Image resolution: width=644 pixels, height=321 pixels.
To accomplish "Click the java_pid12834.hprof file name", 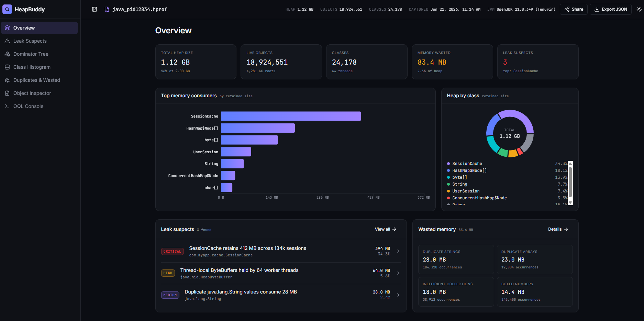I will tap(140, 9).
